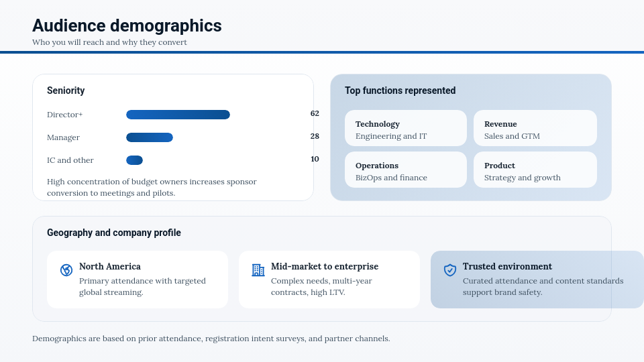This screenshot has width=644, height=362.
Task: Select the Technology function card
Action: tap(405, 129)
